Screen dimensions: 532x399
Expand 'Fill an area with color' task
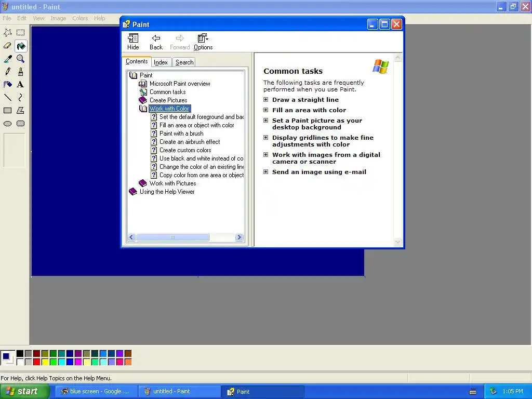(x=266, y=110)
